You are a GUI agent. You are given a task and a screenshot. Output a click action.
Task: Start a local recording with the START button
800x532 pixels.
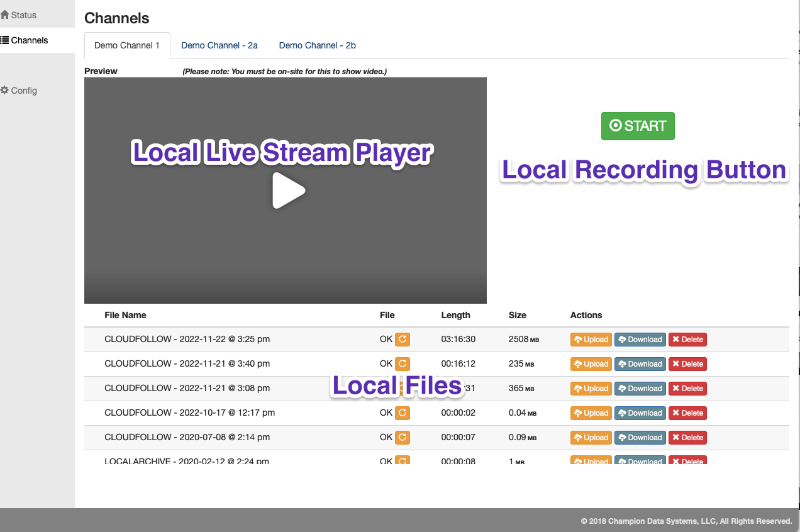(638, 126)
